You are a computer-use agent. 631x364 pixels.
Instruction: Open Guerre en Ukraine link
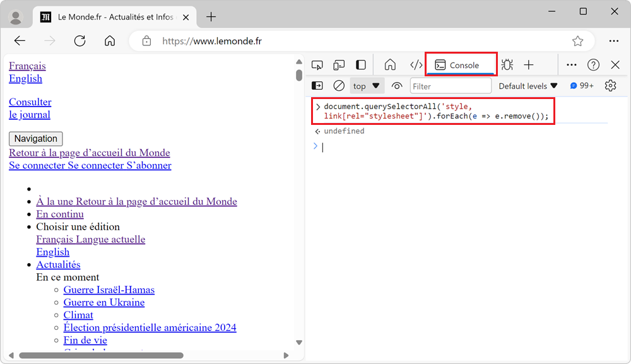[x=104, y=302]
